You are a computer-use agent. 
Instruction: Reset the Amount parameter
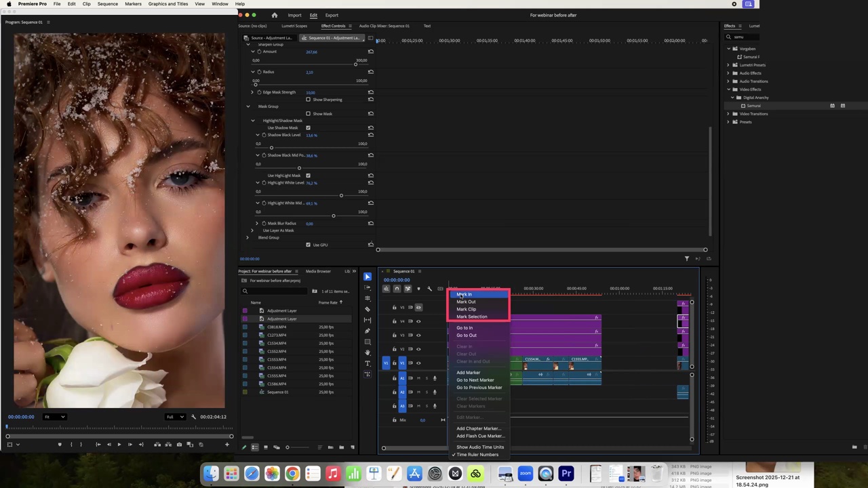point(370,52)
